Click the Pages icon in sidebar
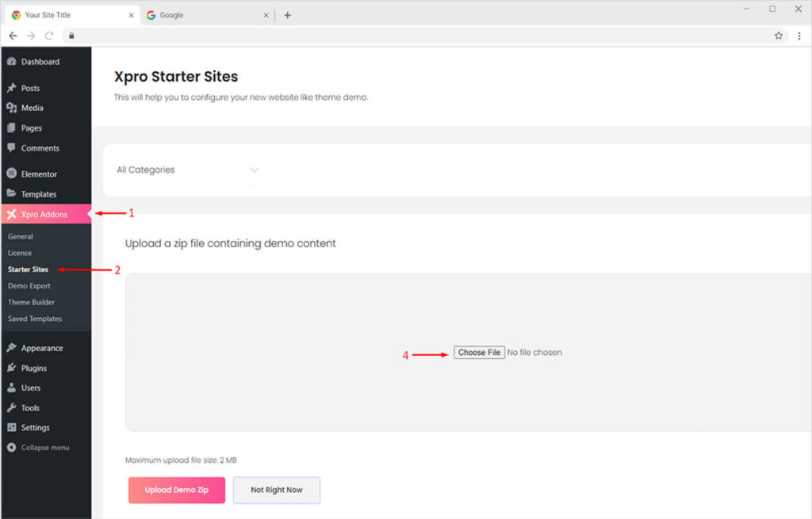812x519 pixels. [11, 128]
